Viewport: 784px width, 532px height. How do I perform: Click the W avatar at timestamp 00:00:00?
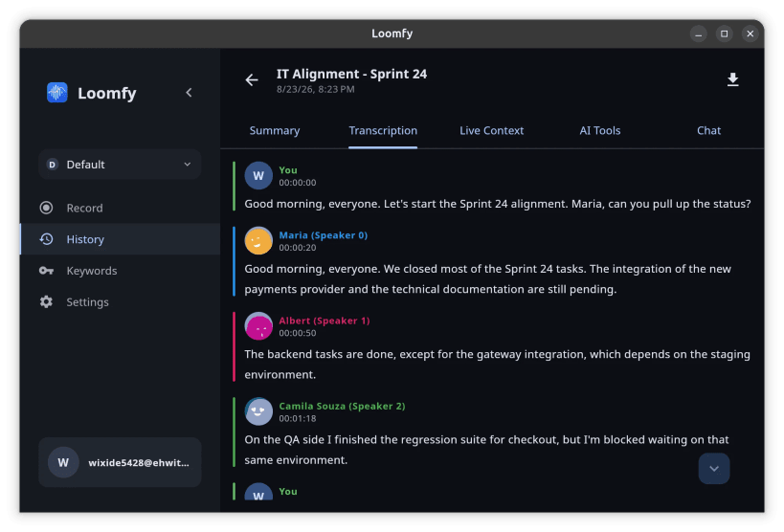click(258, 175)
